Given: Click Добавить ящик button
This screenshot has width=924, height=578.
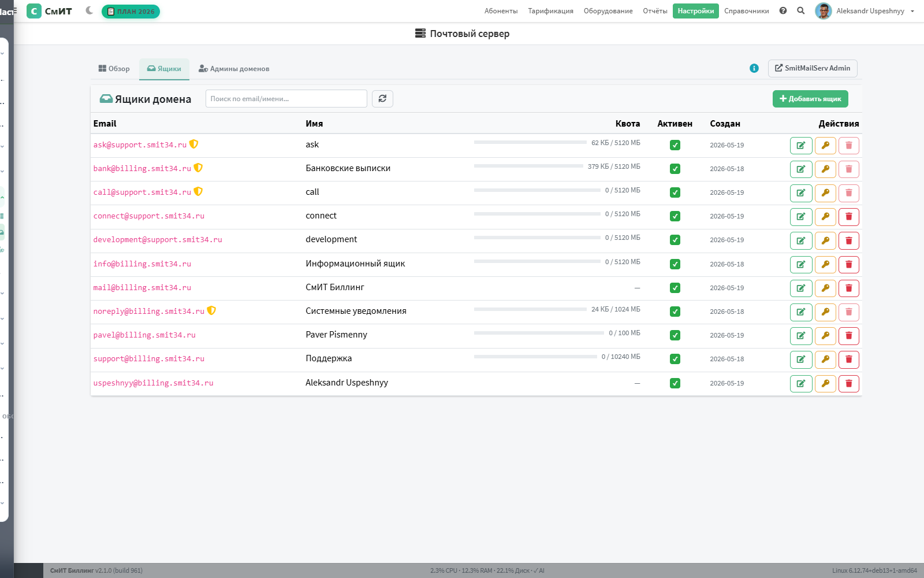Looking at the screenshot, I should click(x=810, y=99).
